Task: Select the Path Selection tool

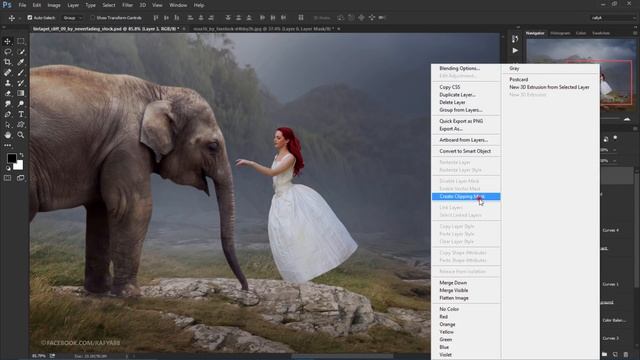Action: (x=7, y=125)
